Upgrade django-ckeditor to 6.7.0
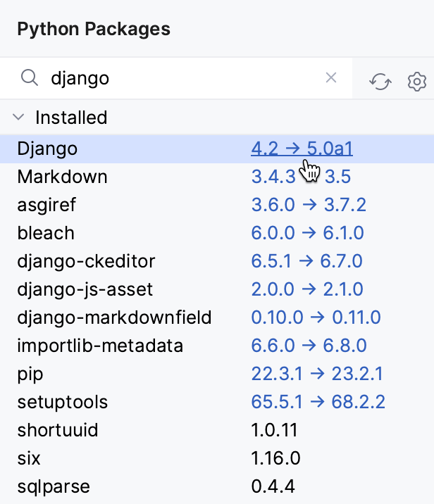 tap(306, 261)
